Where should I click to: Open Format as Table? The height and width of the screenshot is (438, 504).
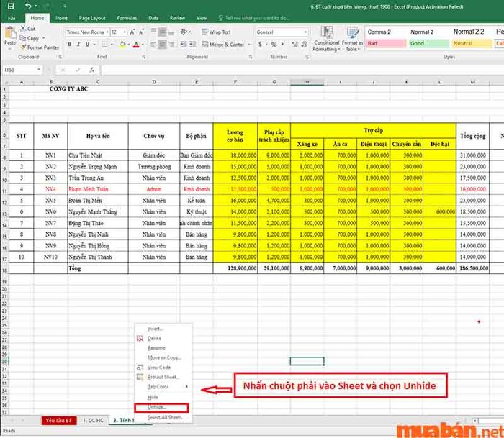point(352,39)
